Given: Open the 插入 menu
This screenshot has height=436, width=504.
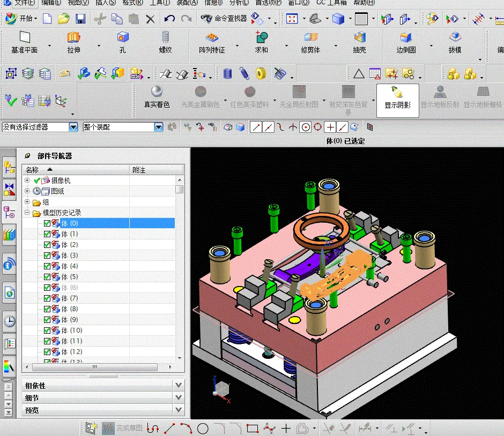Looking at the screenshot, I should (106, 3).
